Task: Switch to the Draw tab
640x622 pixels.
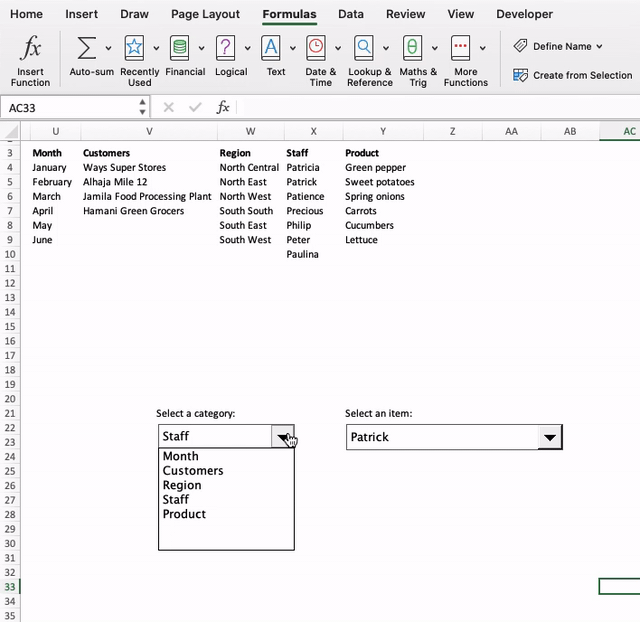Action: pos(134,14)
